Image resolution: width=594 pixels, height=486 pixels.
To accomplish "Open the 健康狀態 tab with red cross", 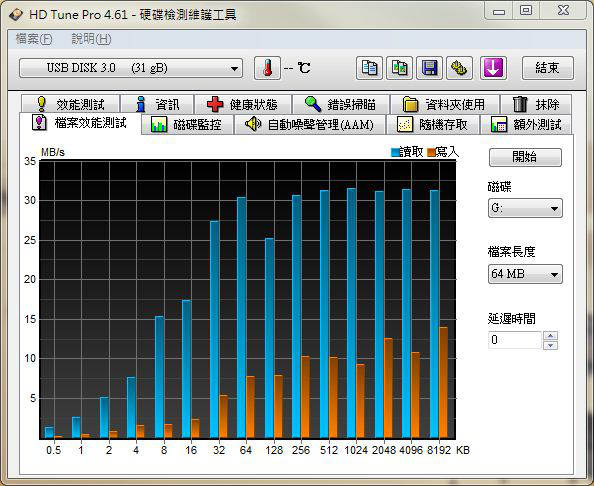I will click(x=243, y=104).
